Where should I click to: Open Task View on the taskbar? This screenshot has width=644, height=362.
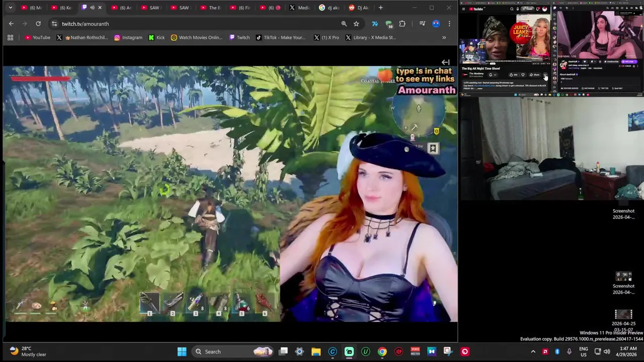(x=283, y=351)
